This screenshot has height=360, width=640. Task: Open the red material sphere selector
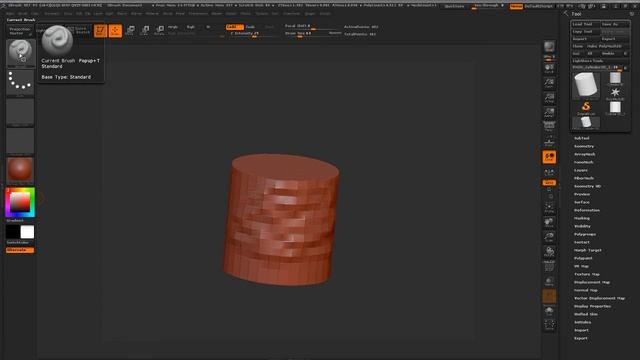(x=20, y=170)
